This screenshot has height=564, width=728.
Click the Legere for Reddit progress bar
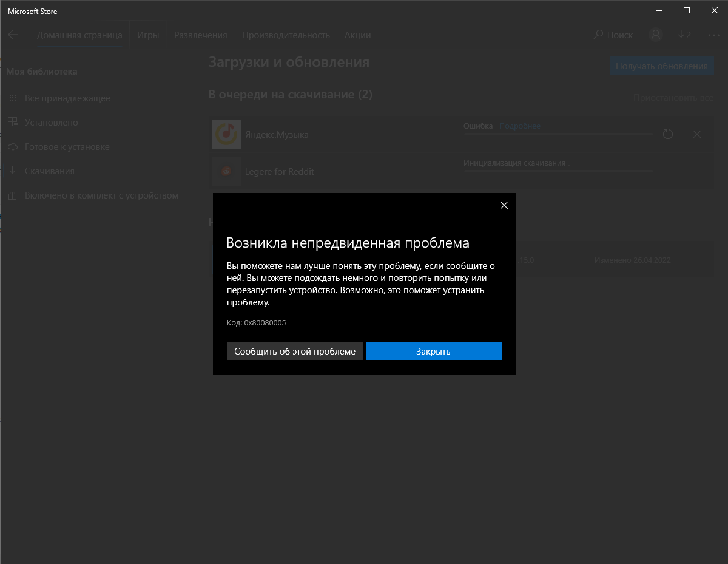(559, 171)
